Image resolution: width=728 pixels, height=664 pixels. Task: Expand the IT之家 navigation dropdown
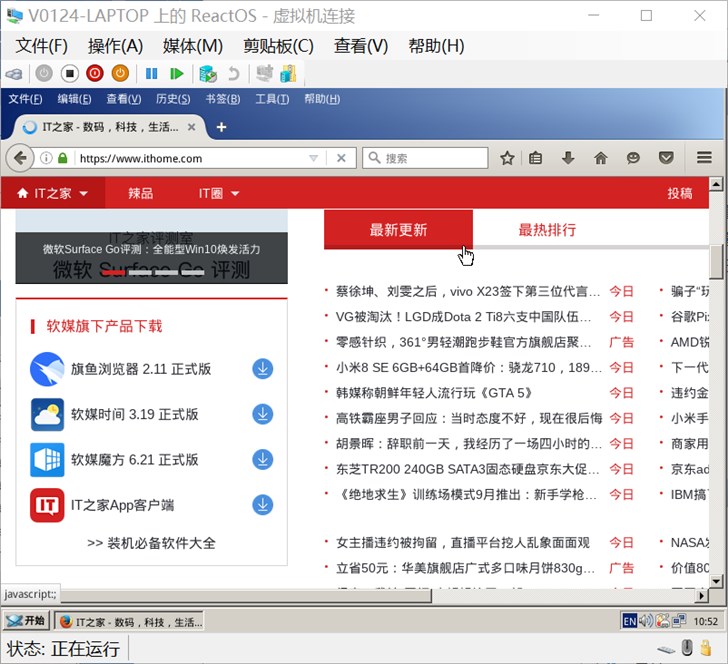click(x=84, y=194)
